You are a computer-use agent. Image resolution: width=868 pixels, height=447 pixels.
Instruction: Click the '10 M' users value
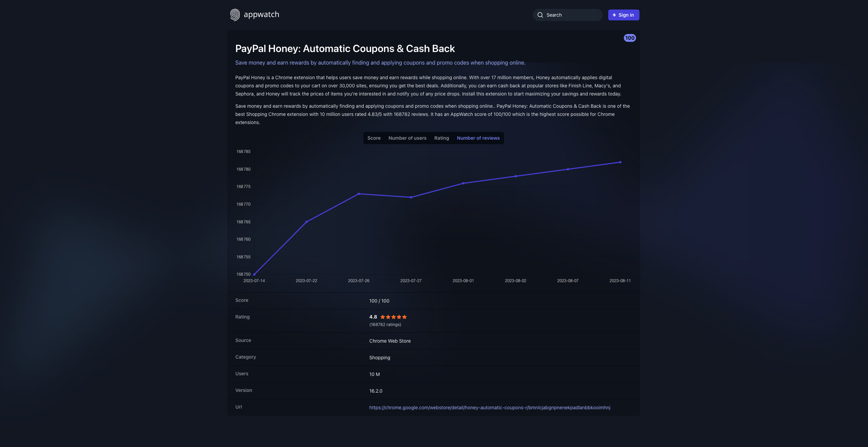[x=375, y=374]
